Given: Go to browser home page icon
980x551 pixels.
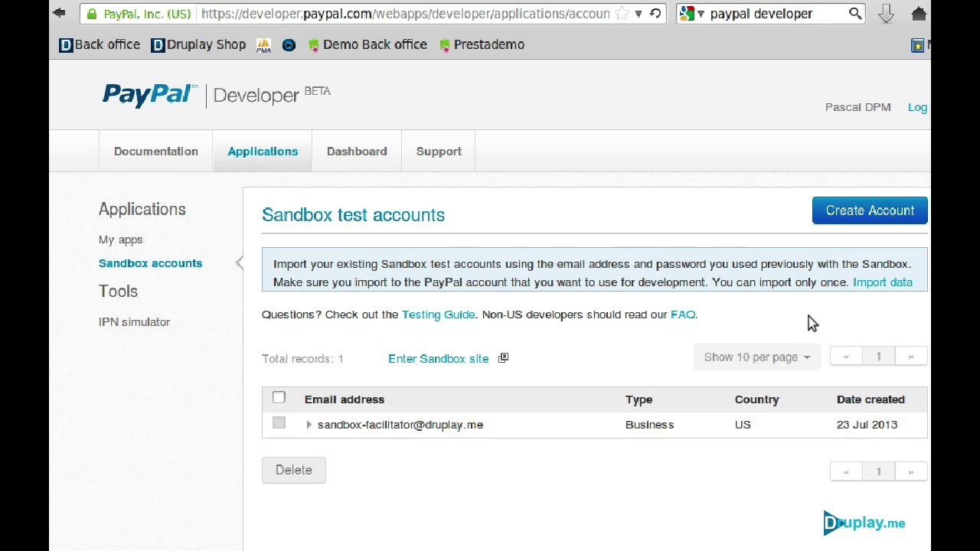Looking at the screenshot, I should (919, 14).
